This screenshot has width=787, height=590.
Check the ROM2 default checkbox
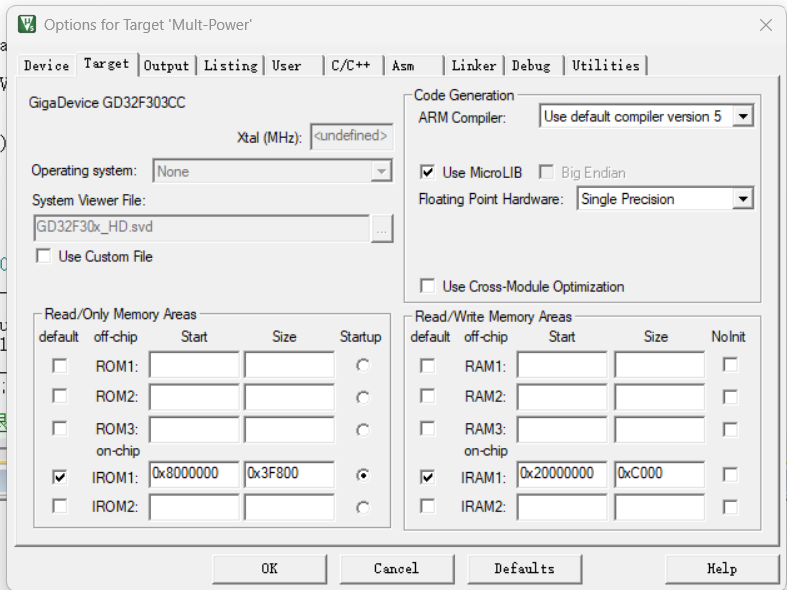tap(60, 396)
